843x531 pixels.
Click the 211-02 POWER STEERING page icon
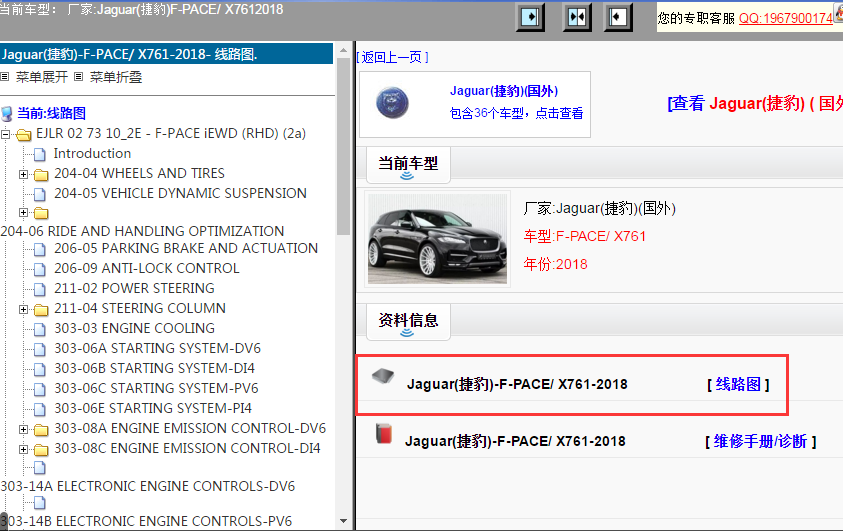40,289
